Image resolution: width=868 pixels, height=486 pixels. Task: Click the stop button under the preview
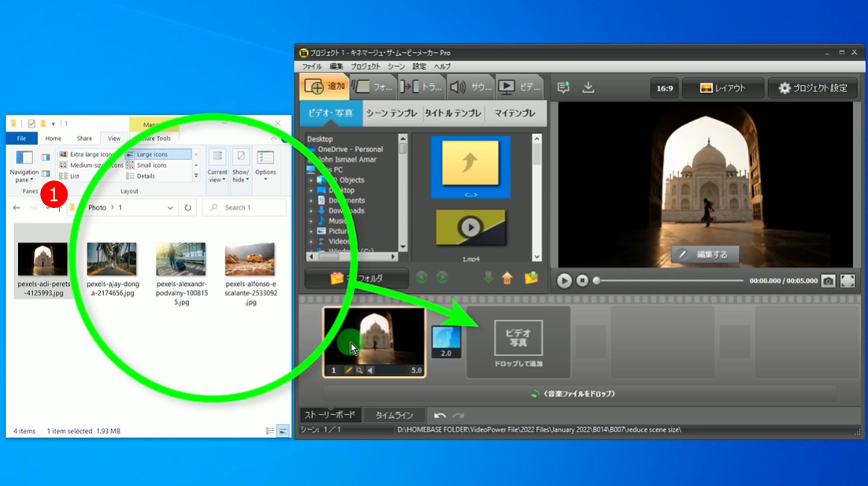click(582, 280)
